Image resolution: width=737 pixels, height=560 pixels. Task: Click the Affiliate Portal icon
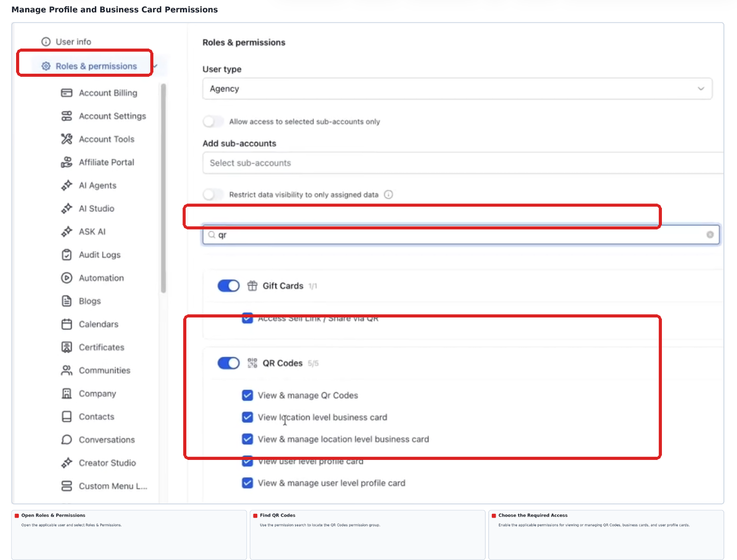[x=67, y=162]
